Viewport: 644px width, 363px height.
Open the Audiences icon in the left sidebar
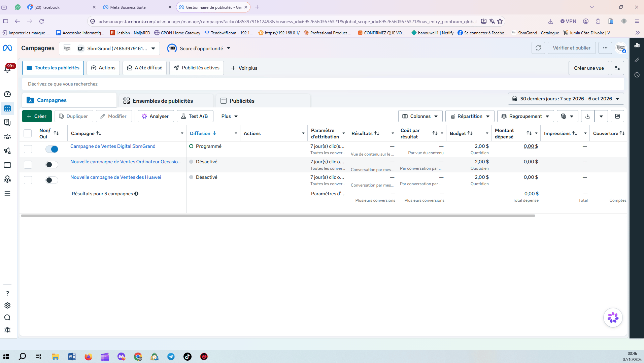click(x=7, y=137)
